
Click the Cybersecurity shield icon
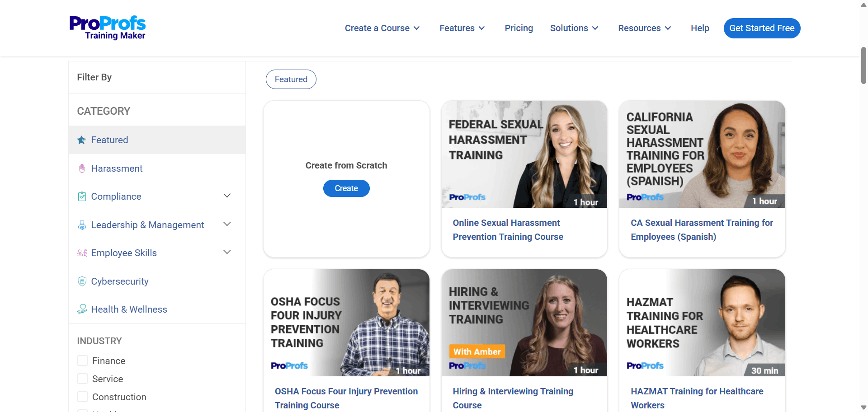(82, 281)
